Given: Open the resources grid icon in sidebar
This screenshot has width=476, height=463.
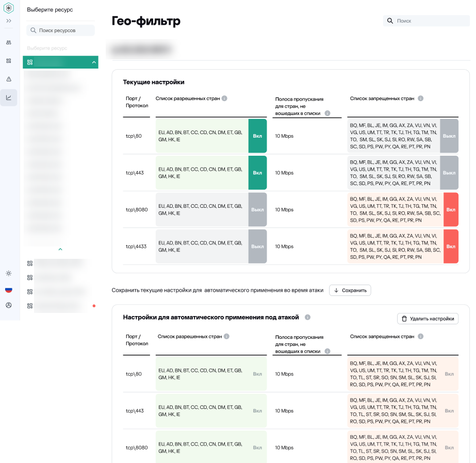Looking at the screenshot, I should (9, 60).
